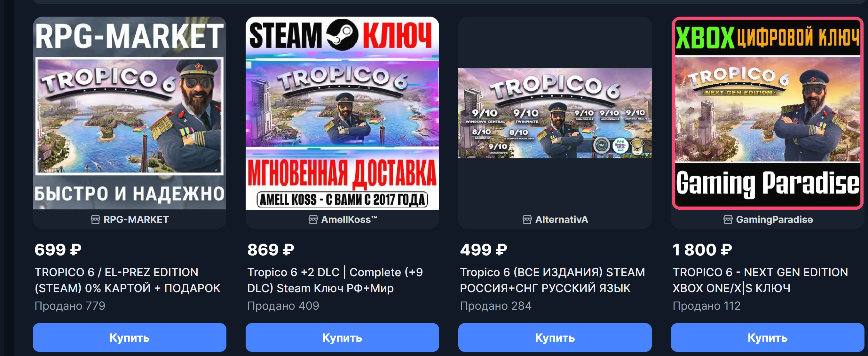The width and height of the screenshot is (868, 356).
Task: Open Tropico 6 (ВСЕ ИЗДАНИЯ) STEAM title
Action: pyautogui.click(x=553, y=280)
